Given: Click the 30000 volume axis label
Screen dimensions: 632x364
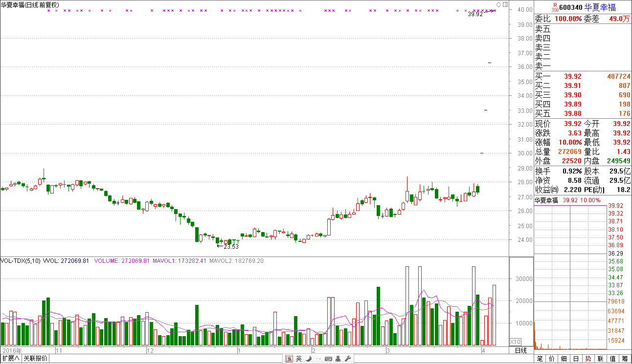Looking at the screenshot, I should 523,279.
